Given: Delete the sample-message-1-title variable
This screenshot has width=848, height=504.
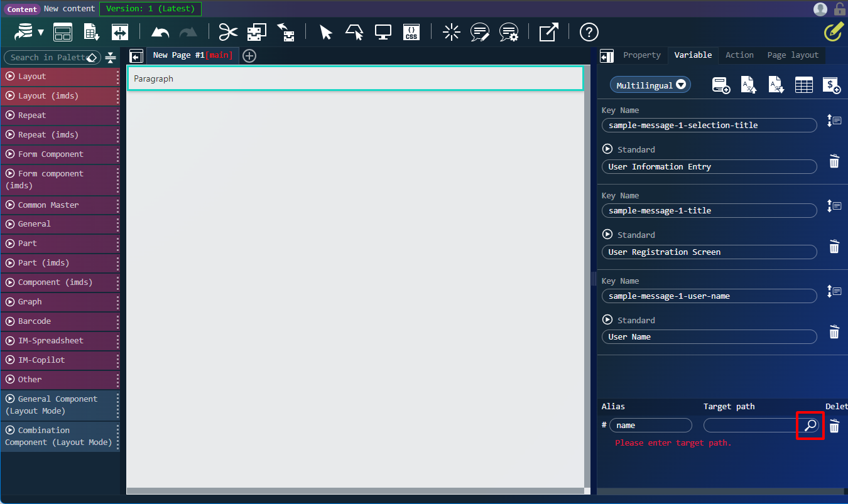Looking at the screenshot, I should coord(834,247).
